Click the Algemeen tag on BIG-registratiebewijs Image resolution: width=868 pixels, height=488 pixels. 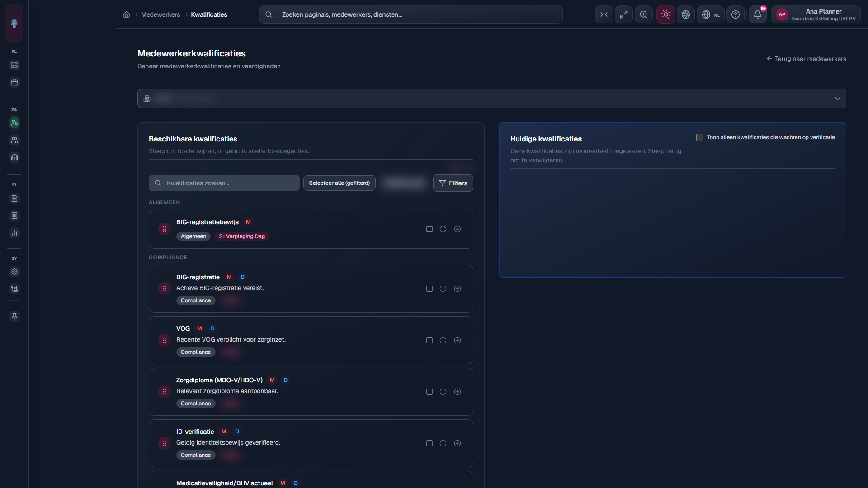pyautogui.click(x=193, y=236)
